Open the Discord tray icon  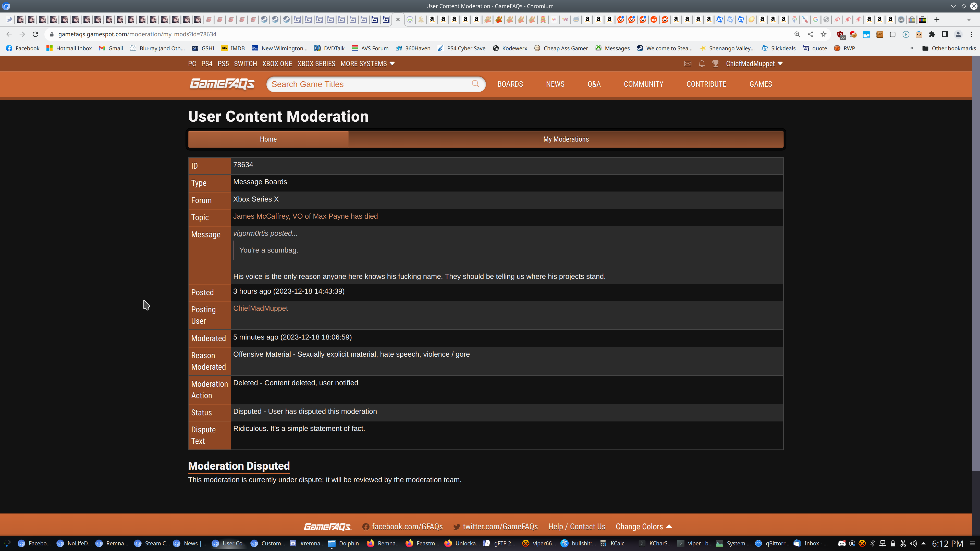point(841,543)
